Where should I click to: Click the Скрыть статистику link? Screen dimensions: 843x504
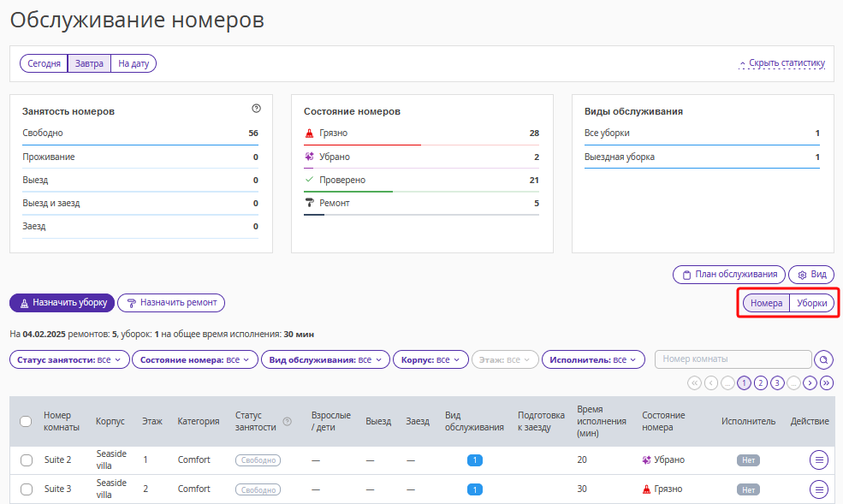click(781, 63)
